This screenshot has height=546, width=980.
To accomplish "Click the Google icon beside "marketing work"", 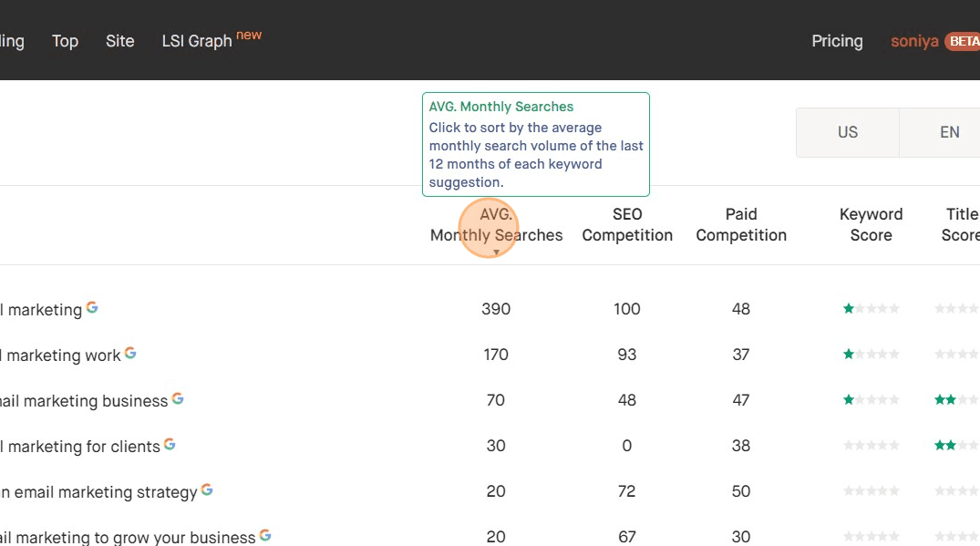I will coord(130,354).
